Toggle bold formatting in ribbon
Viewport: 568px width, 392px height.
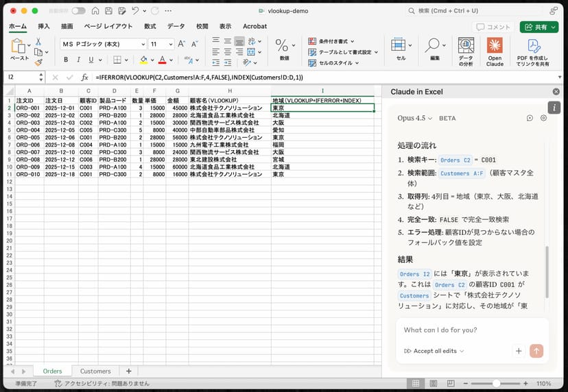pyautogui.click(x=66, y=60)
